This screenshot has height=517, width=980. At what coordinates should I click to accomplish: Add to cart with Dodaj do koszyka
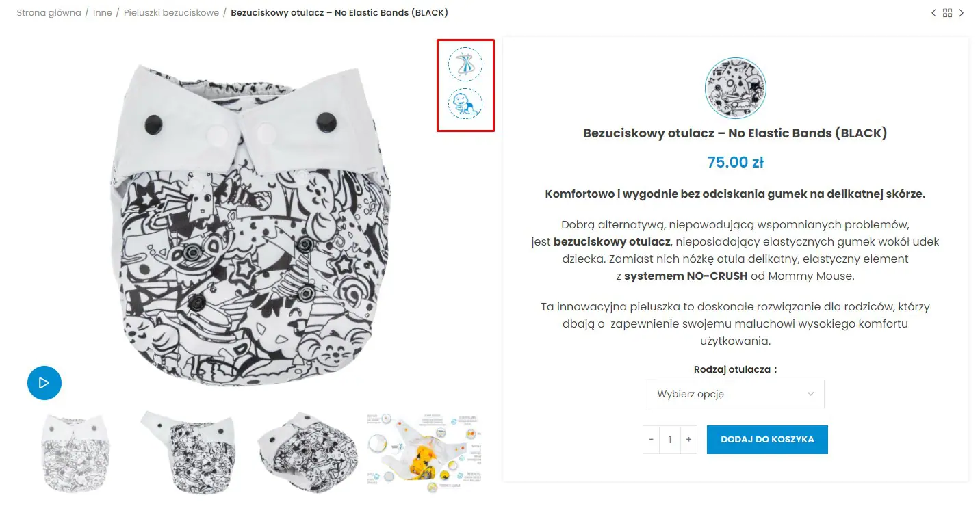tap(767, 440)
